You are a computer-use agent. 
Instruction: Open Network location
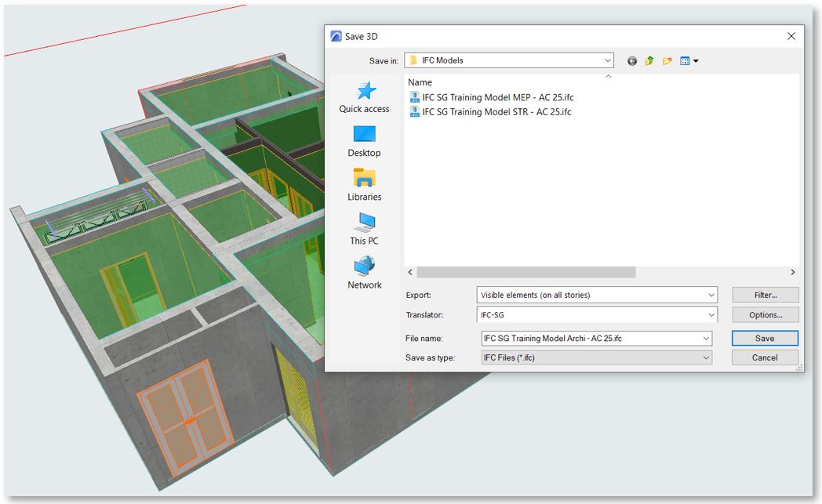click(364, 274)
